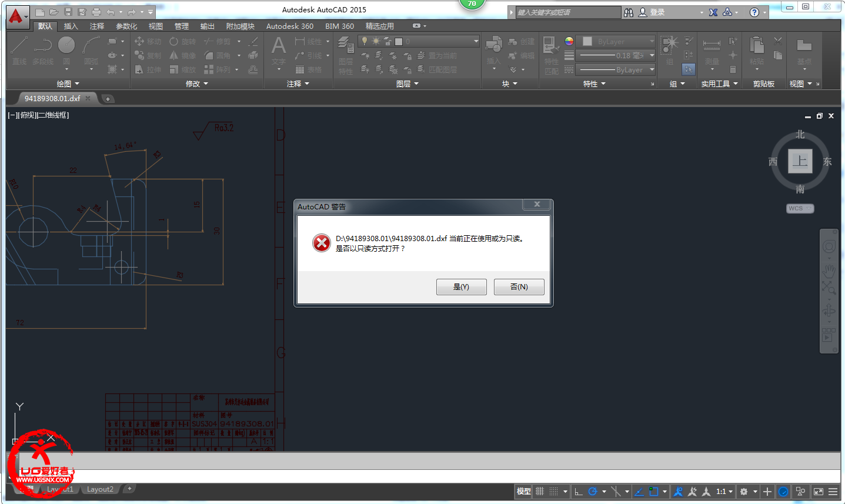Screen dimensions: 845x504
Task: Open the 0.18 lineweight dropdown
Action: coord(616,55)
